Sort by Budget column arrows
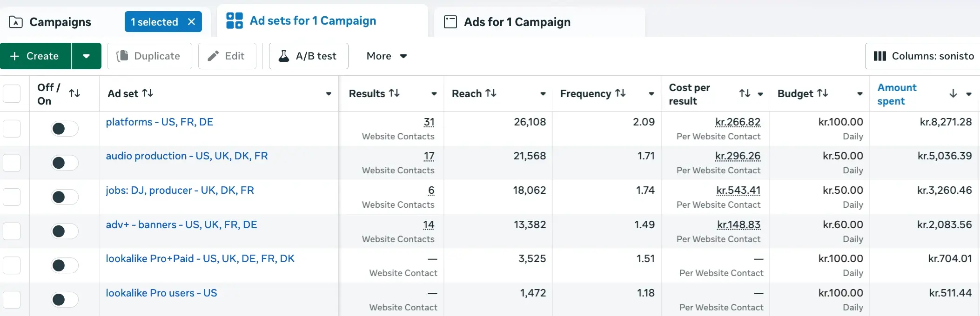The width and height of the screenshot is (980, 316). 823,93
